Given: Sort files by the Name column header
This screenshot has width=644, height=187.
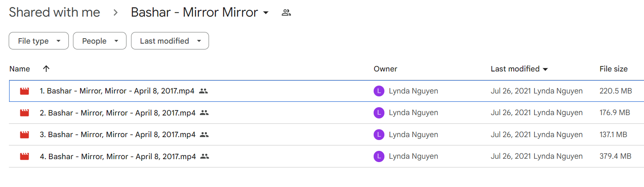Looking at the screenshot, I should point(20,69).
